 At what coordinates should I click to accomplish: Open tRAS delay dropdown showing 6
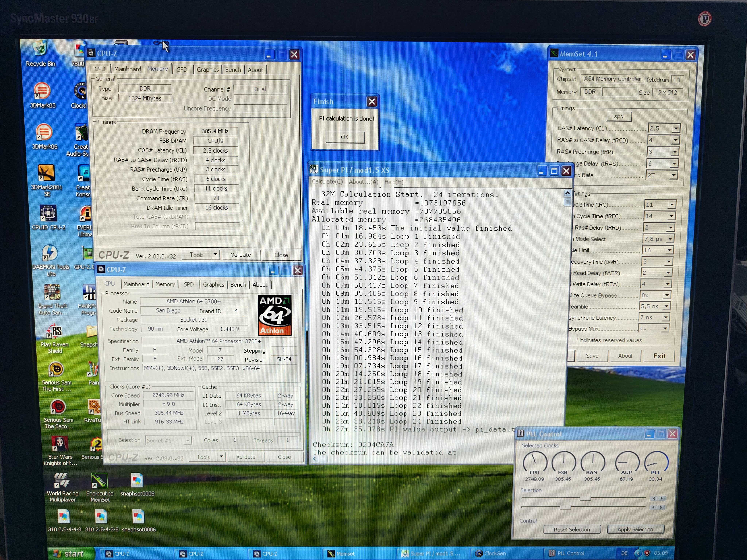coord(674,164)
